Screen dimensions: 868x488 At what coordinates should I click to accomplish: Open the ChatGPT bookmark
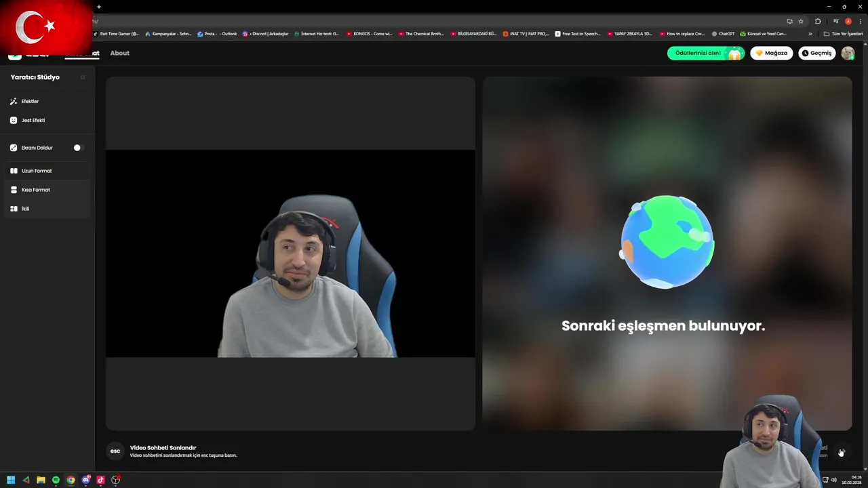pyautogui.click(x=723, y=34)
